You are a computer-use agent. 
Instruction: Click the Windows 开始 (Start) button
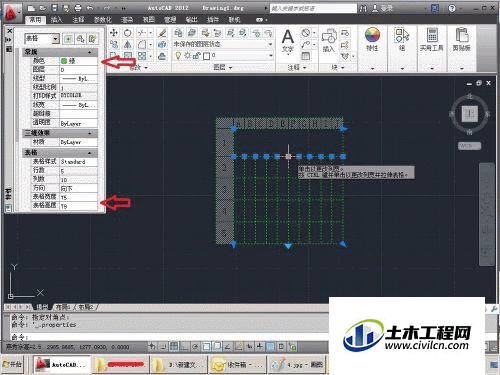click(x=13, y=365)
